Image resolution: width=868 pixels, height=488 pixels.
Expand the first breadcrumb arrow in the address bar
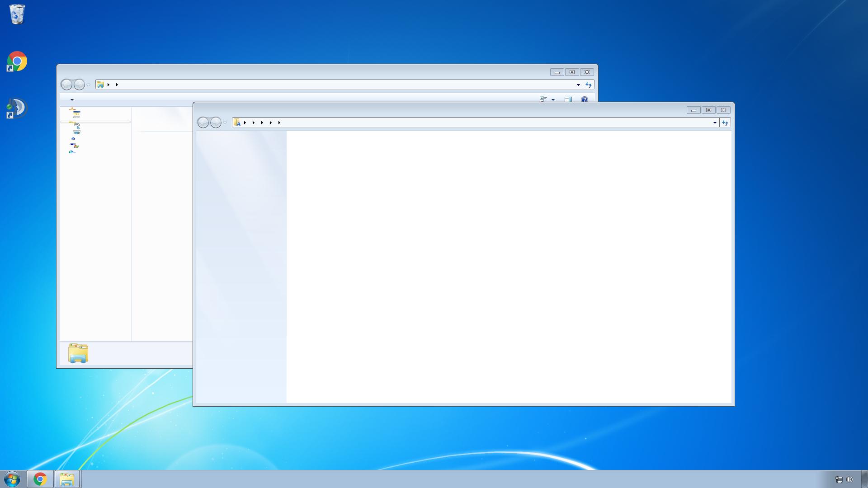tap(245, 122)
